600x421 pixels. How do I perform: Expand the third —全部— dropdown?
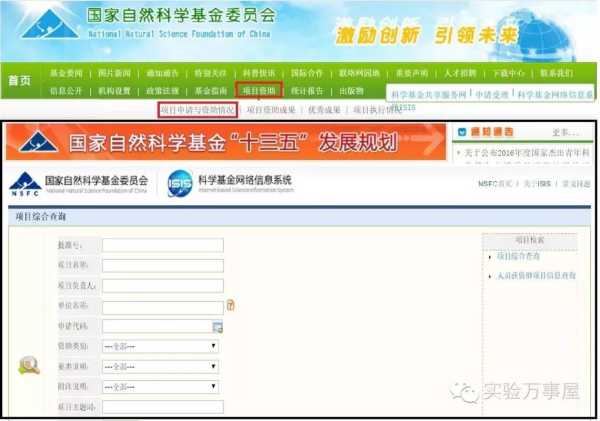click(x=160, y=387)
